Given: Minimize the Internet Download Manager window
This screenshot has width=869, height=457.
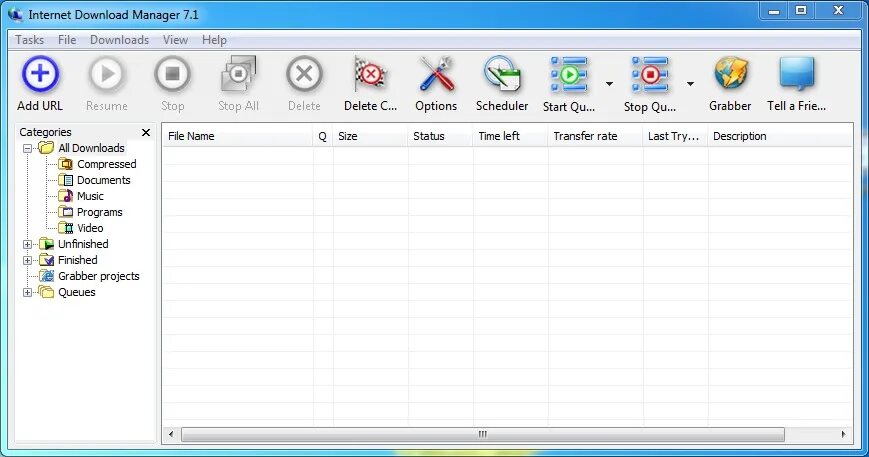Looking at the screenshot, I should [774, 11].
